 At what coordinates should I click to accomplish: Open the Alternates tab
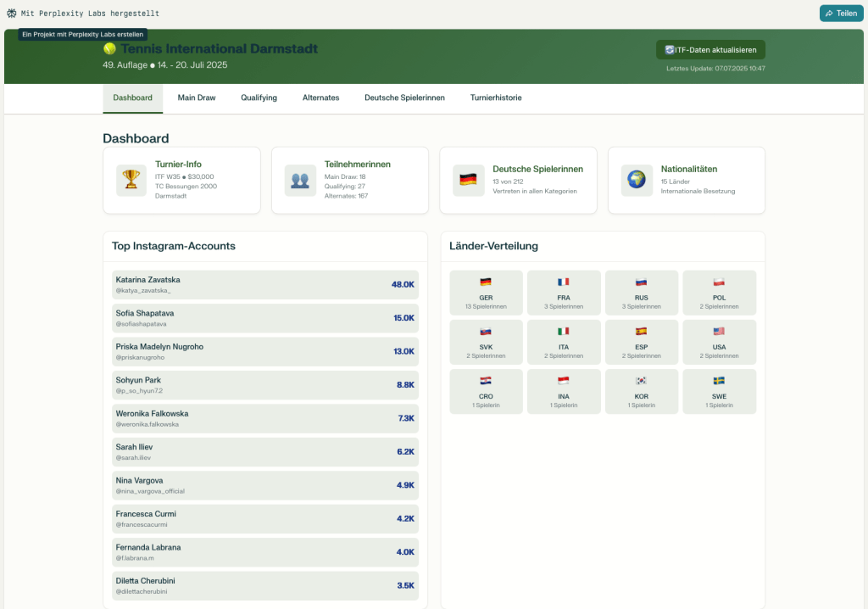pos(320,98)
